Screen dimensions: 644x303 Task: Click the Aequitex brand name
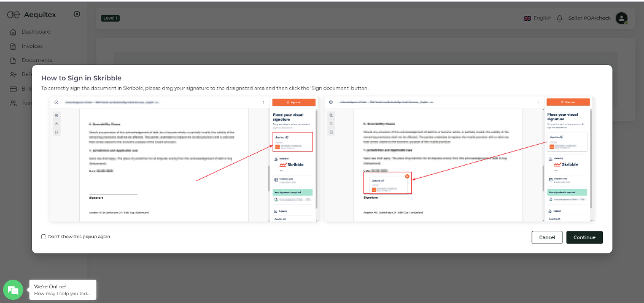point(40,15)
